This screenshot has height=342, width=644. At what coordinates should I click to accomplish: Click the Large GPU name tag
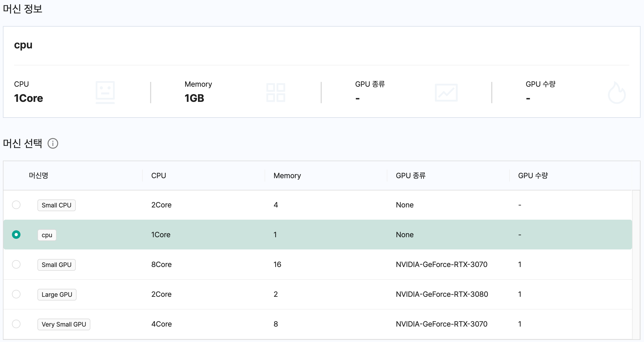[x=57, y=295]
